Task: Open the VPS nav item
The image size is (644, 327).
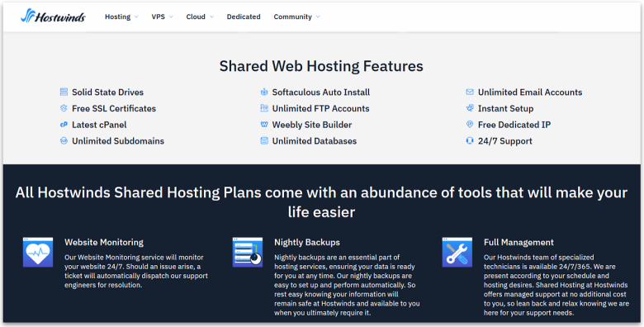Action: click(159, 17)
